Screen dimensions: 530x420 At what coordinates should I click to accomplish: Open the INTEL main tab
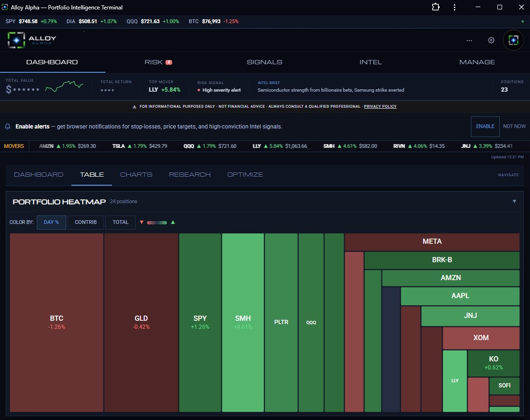(x=371, y=62)
